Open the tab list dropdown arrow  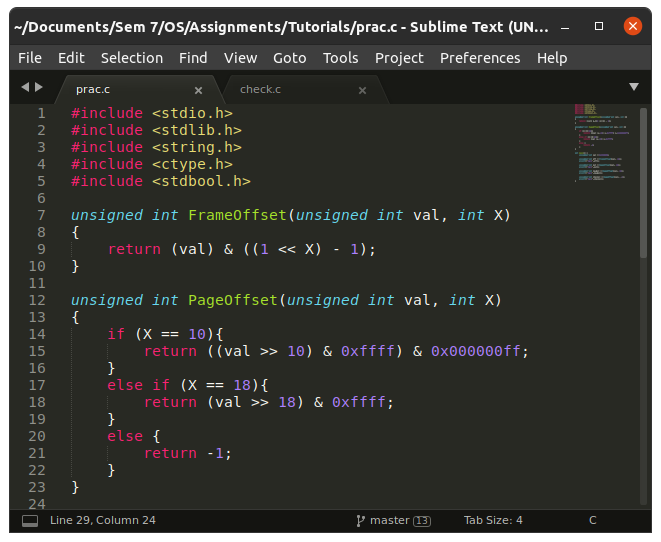633,88
